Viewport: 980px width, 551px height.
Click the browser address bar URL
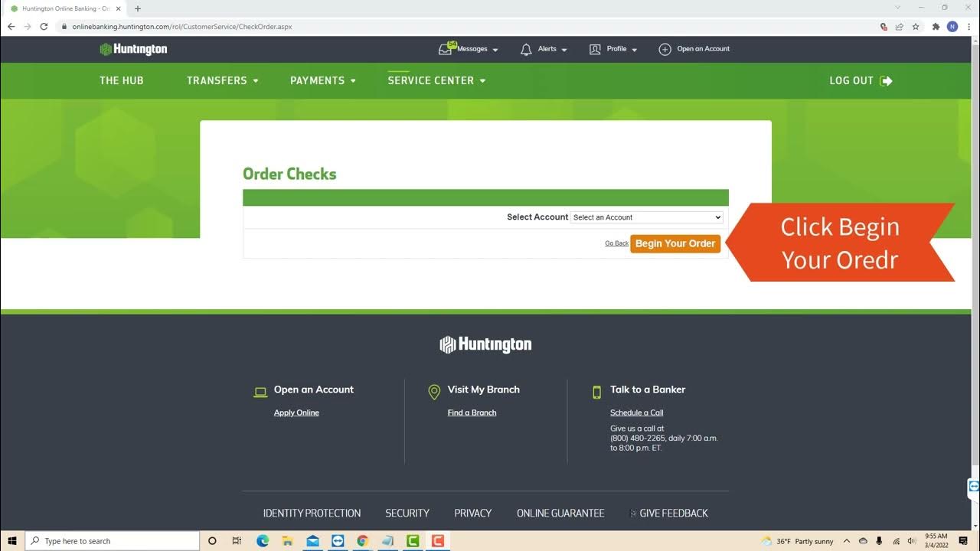[182, 26]
